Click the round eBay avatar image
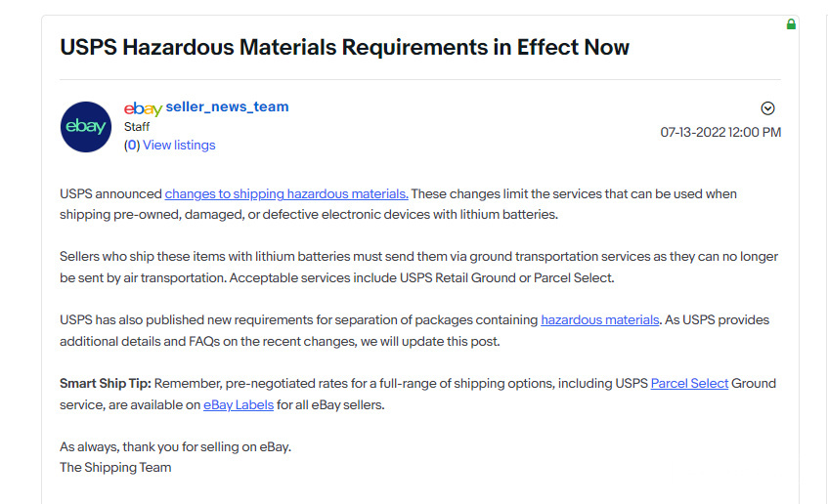This screenshot has height=504, width=828. click(x=86, y=127)
